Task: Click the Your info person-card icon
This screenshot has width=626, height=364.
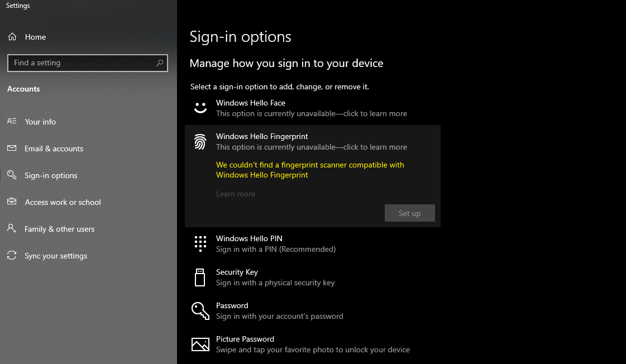Action: pyautogui.click(x=12, y=121)
